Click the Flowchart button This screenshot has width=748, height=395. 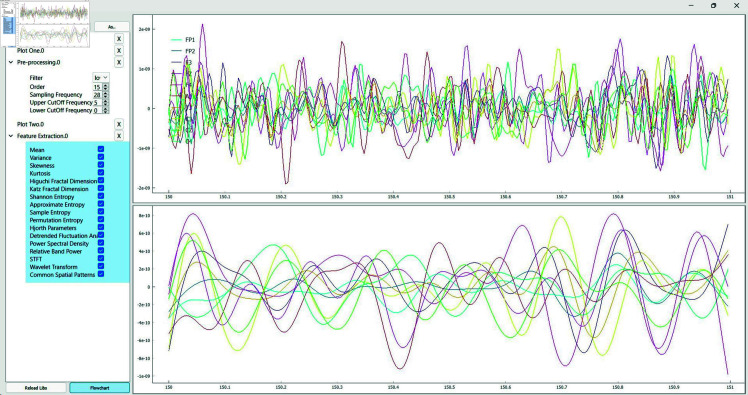[x=100, y=388]
